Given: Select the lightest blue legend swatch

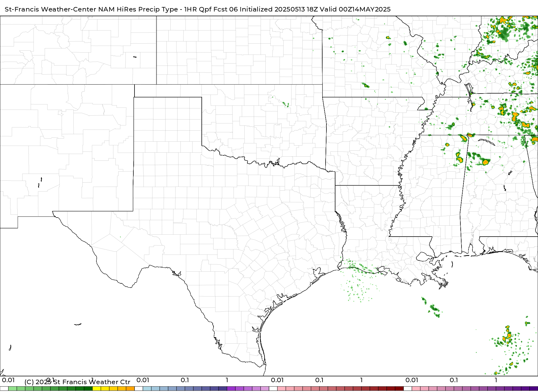Looking at the screenshot, I should click(x=147, y=389).
